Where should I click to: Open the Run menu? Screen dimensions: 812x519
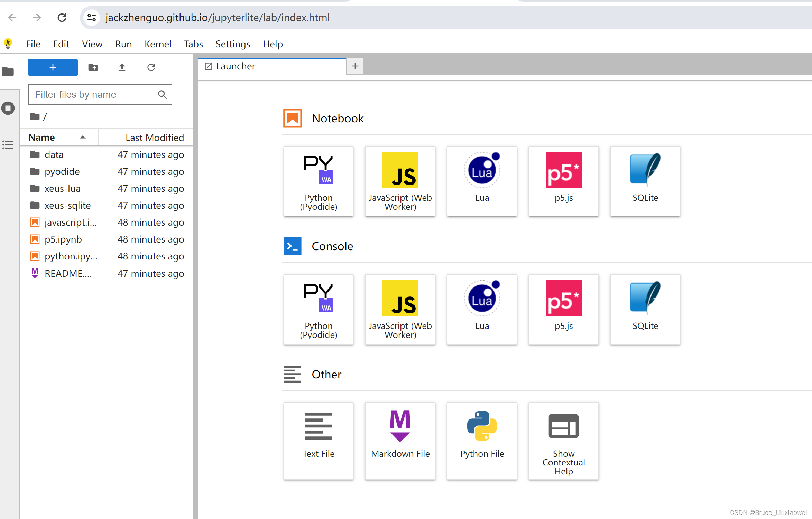123,44
